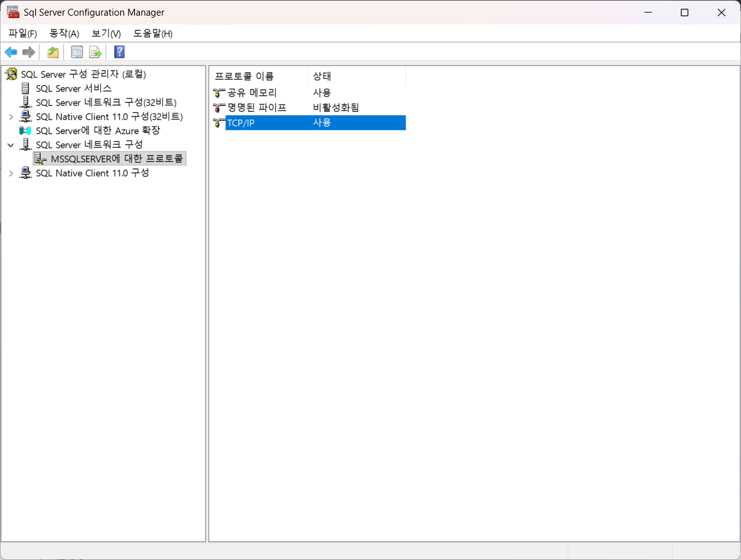
Task: Select the 공유 메모리 protocol row
Action: tap(309, 93)
